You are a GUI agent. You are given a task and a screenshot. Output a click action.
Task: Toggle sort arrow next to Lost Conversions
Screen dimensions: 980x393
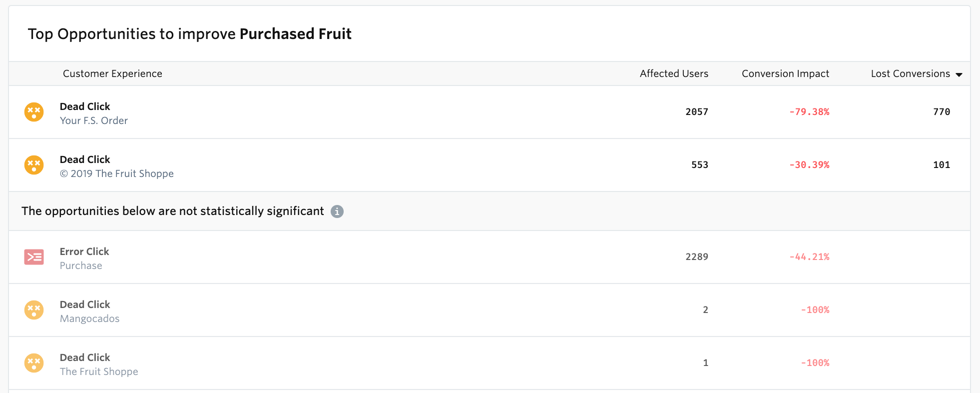coord(959,74)
